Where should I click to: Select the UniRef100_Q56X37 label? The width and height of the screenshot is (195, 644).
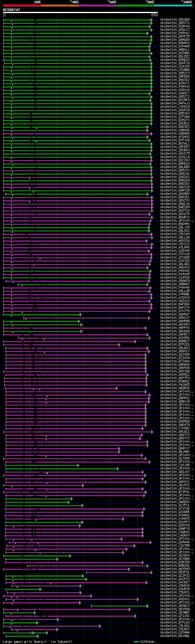[175, 318]
